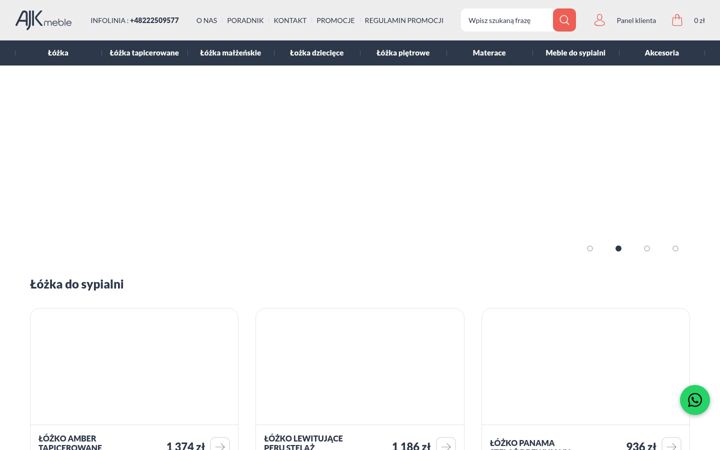Open Akcesoria category
720x450 pixels.
click(662, 53)
